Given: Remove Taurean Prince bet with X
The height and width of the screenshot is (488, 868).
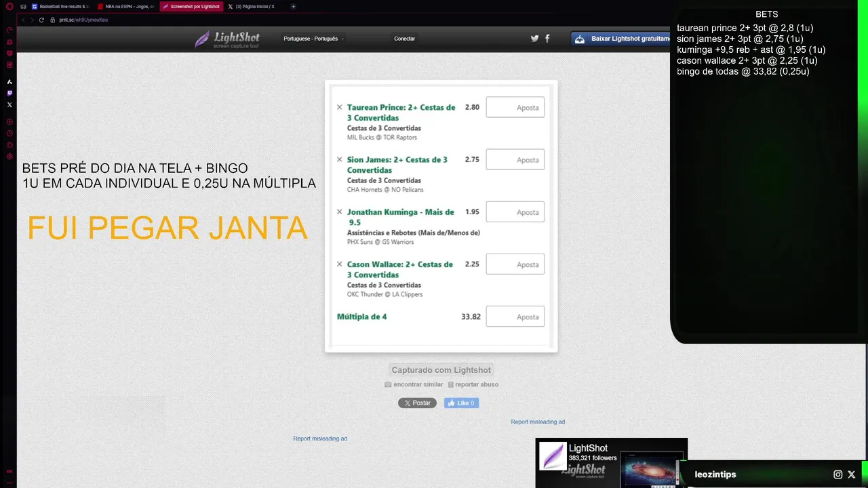Looking at the screenshot, I should tap(340, 107).
